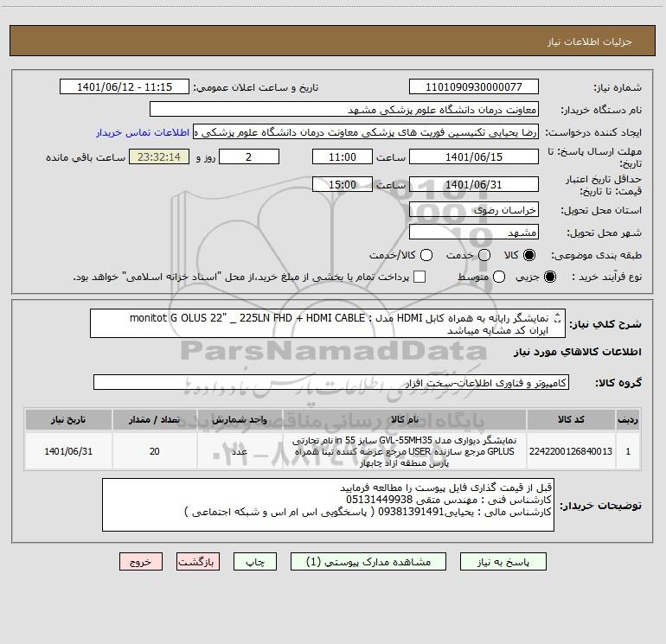Click the unit cell عدد
The image size is (666, 644).
click(240, 451)
